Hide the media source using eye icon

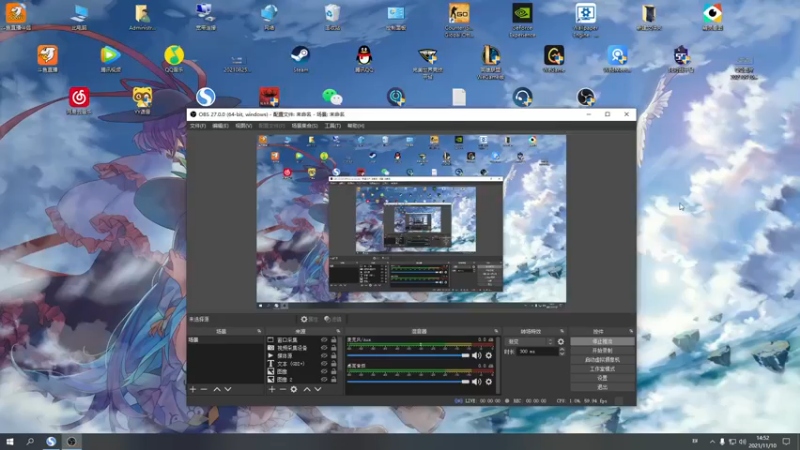pos(324,355)
